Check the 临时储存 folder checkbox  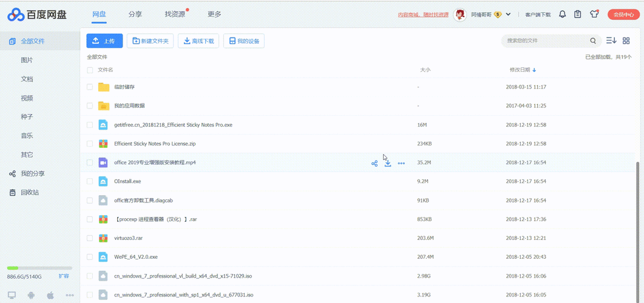coord(90,87)
